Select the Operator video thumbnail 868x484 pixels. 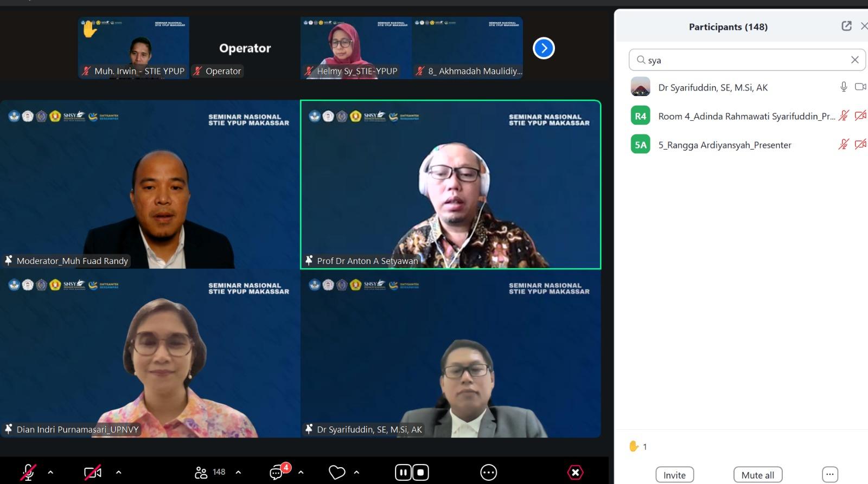click(245, 48)
